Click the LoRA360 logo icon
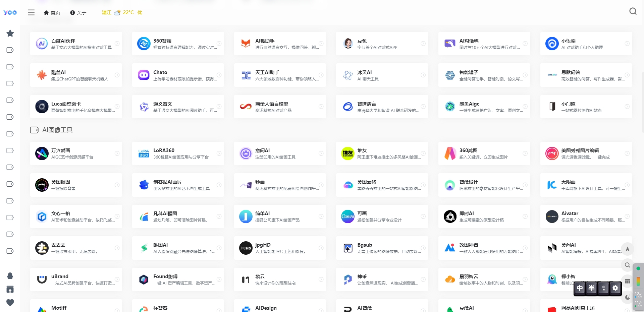 click(144, 153)
